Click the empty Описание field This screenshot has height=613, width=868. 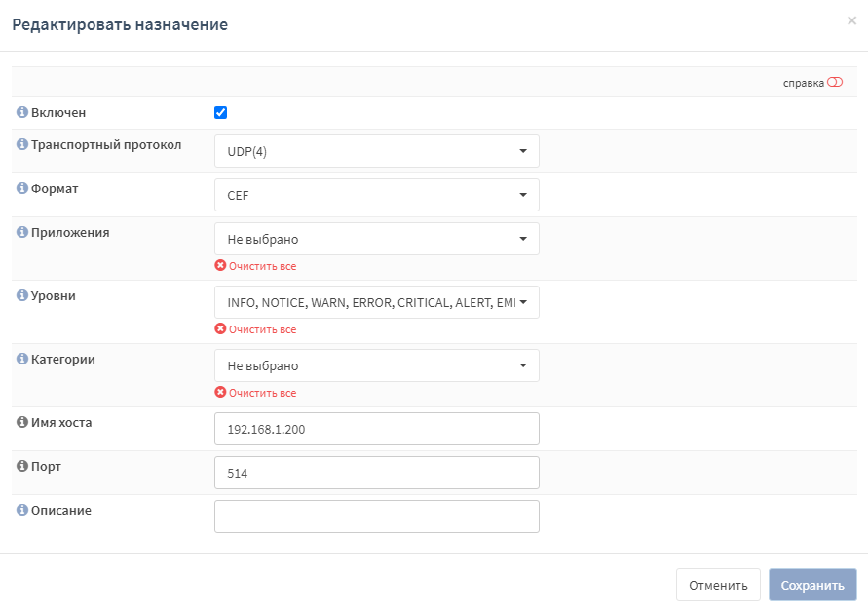376,517
